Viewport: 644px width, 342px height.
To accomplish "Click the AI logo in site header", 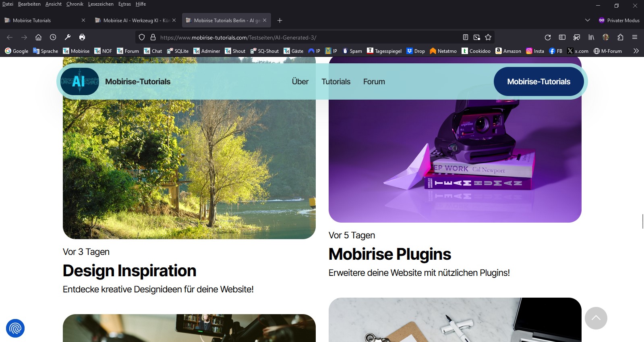I will [79, 81].
